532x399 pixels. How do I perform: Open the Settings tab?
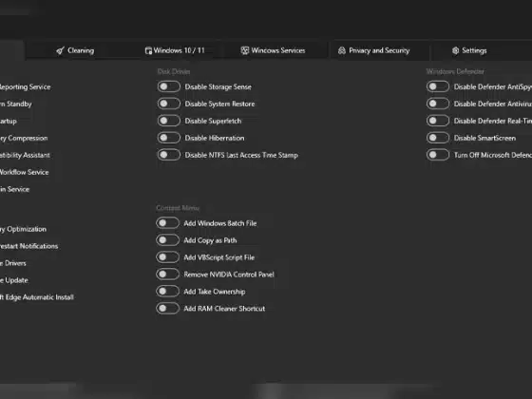tap(469, 50)
